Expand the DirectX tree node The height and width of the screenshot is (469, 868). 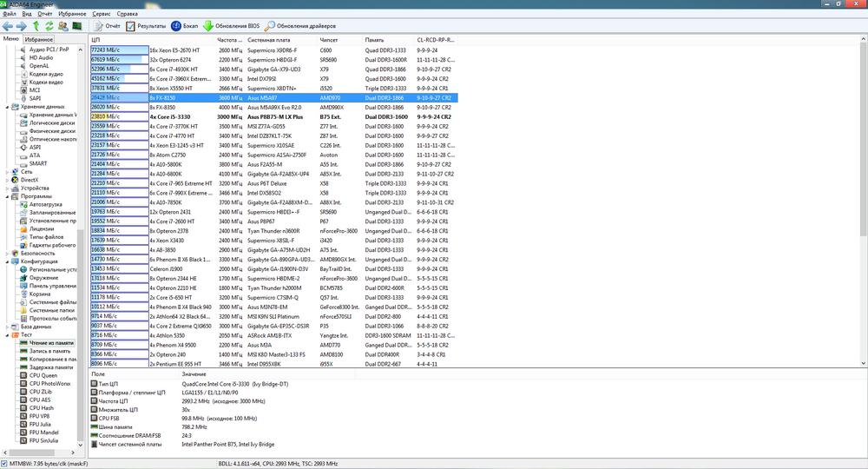click(x=7, y=180)
